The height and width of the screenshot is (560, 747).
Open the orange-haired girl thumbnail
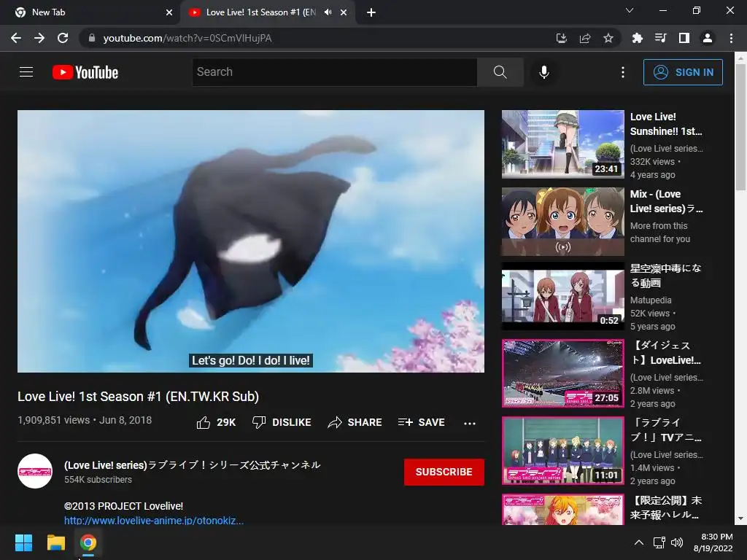(x=562, y=510)
